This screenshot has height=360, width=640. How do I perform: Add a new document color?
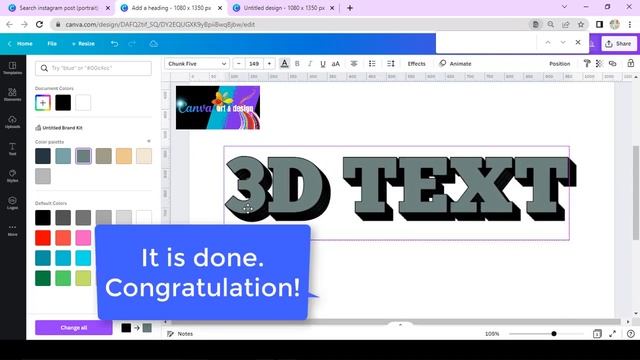43,103
